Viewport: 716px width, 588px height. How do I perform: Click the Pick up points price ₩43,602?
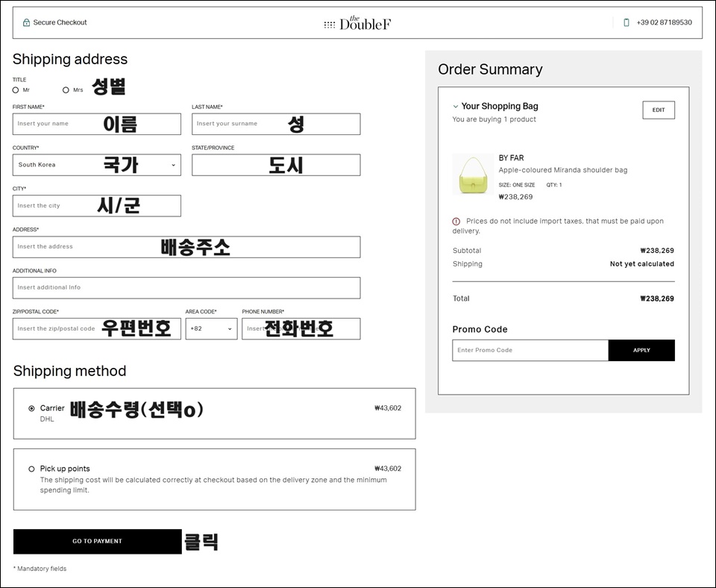click(388, 469)
